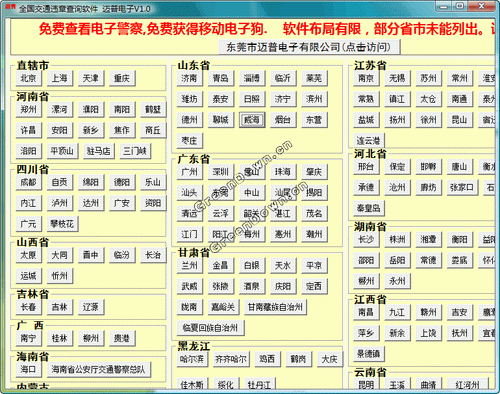Open 海南省公安厅交通警察总队 button

tap(99, 369)
